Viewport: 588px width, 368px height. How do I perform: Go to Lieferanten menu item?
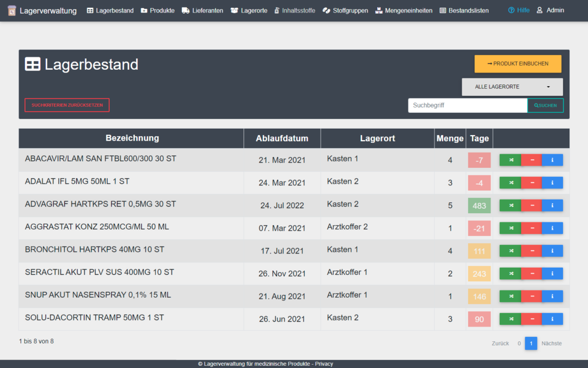point(203,10)
